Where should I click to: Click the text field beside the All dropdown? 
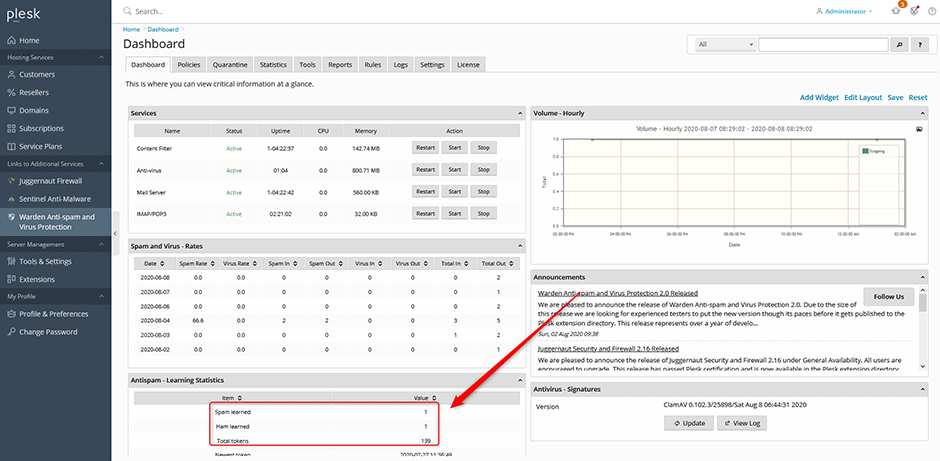coord(823,44)
